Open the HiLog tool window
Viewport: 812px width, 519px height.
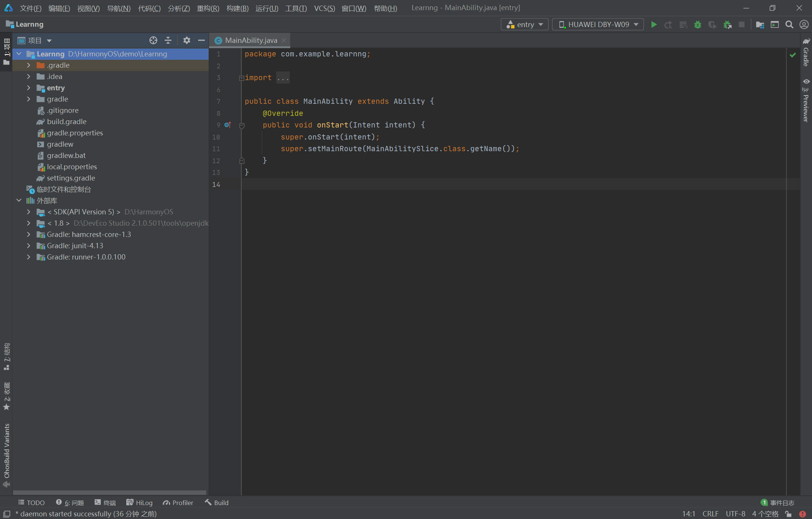(139, 502)
